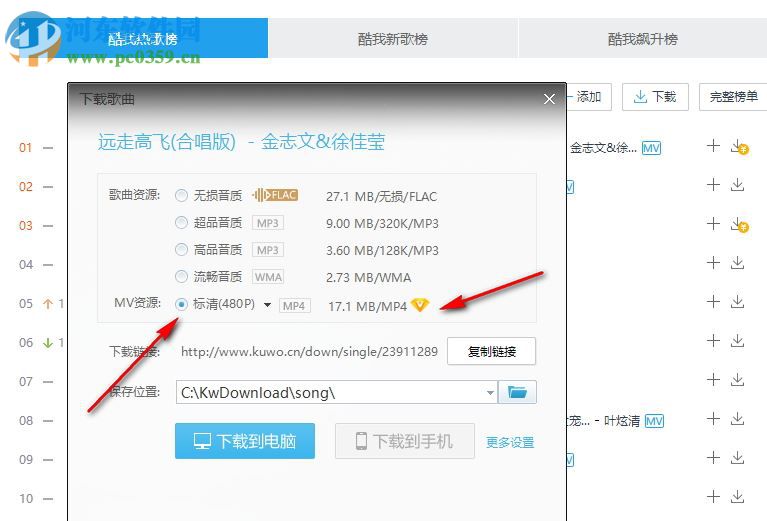Screen dimensions: 767x521
Task: Download song 10 via download icon
Action: point(737,497)
